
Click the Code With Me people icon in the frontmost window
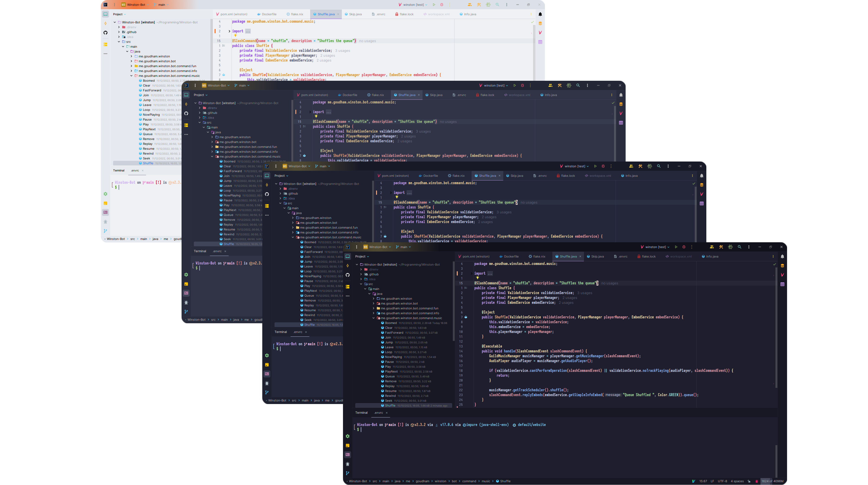click(x=711, y=247)
